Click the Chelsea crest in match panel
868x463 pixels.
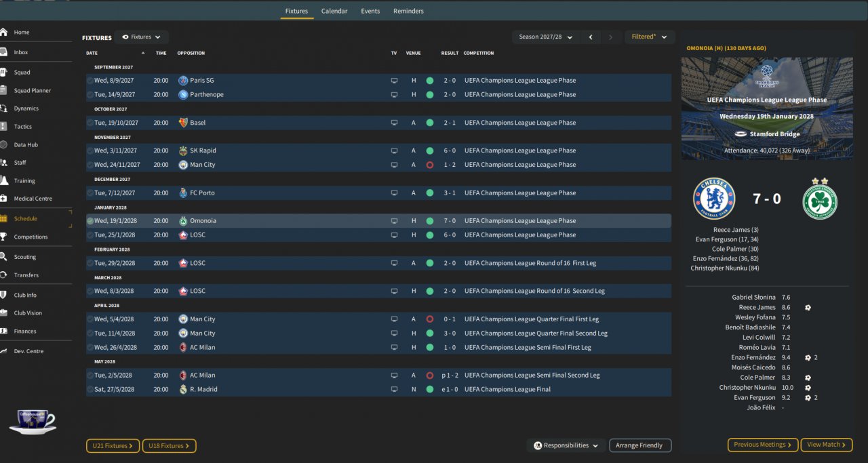(714, 199)
